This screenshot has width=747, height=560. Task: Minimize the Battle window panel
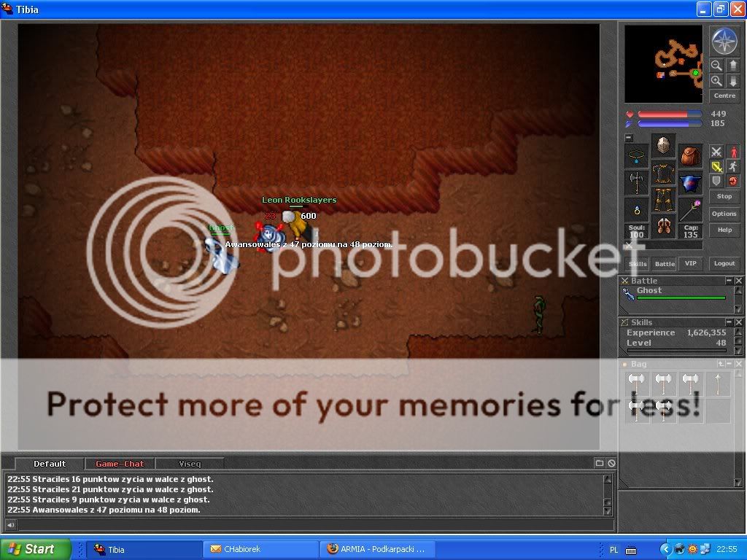point(729,281)
